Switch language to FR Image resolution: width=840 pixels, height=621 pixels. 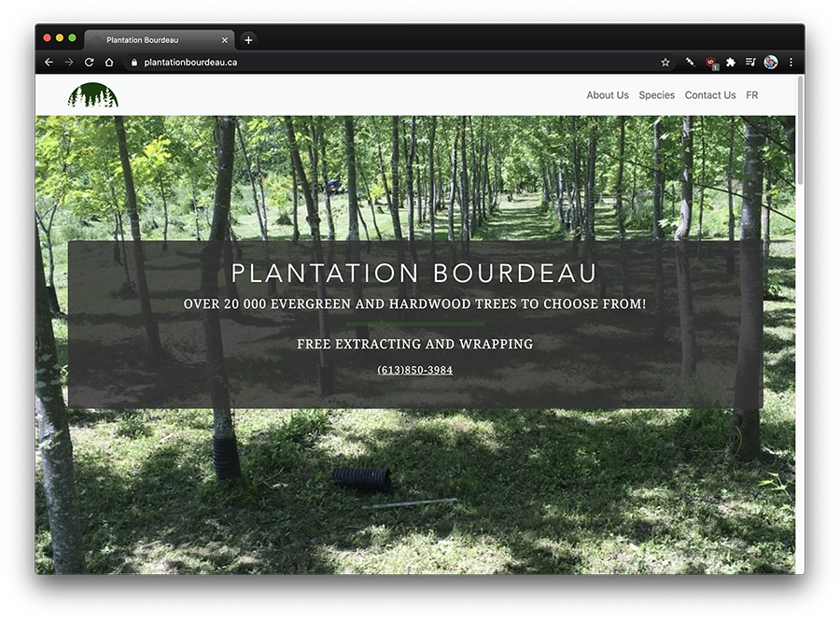pyautogui.click(x=752, y=95)
